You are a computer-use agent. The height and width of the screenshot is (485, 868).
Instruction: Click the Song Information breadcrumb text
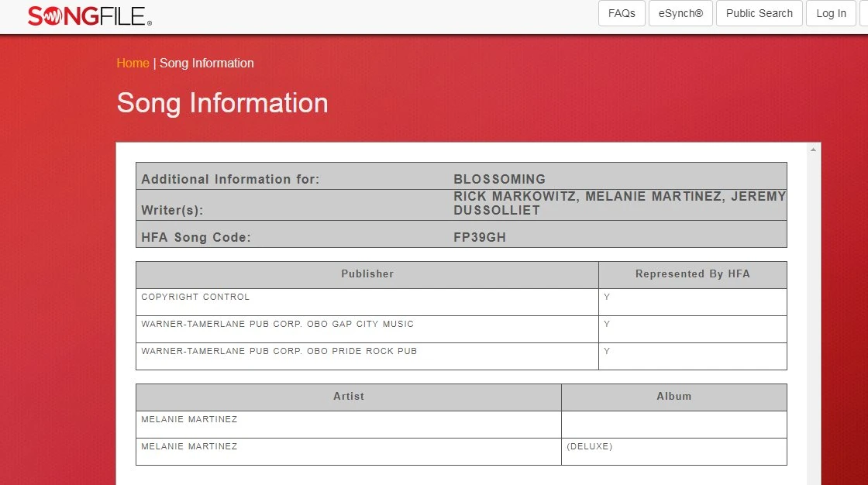point(206,63)
